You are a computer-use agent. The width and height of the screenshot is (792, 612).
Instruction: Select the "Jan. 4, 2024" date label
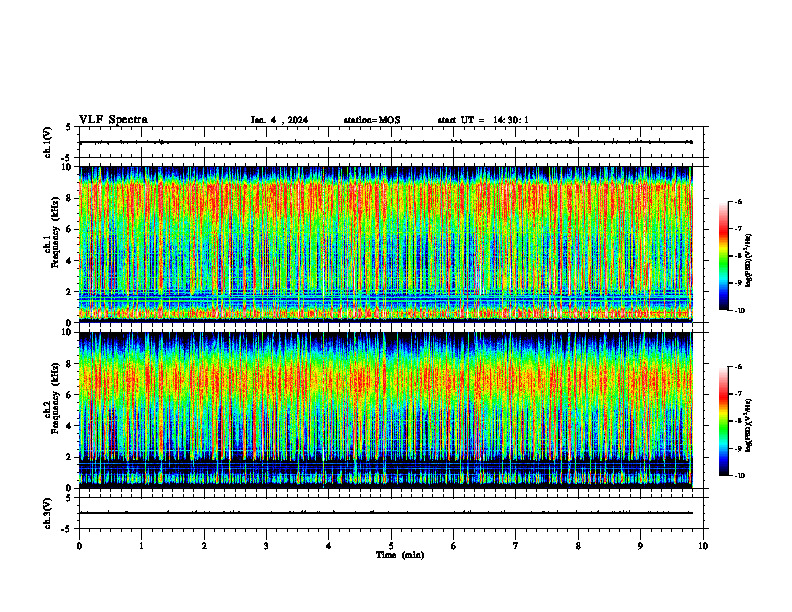coord(279,120)
